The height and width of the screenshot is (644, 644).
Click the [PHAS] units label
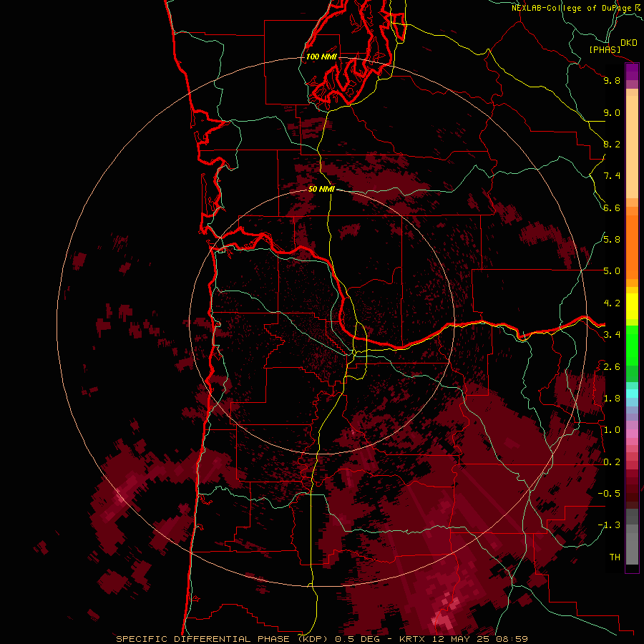(604, 49)
